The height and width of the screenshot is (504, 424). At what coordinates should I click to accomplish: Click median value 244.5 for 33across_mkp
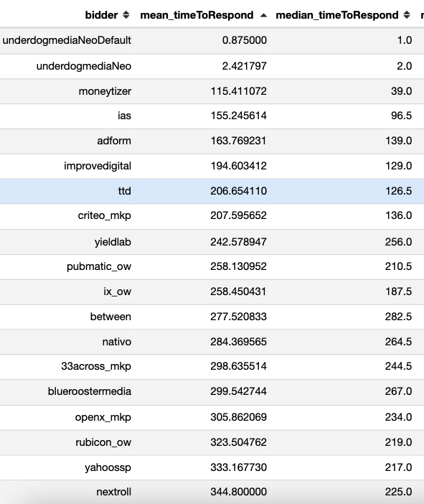(x=399, y=366)
